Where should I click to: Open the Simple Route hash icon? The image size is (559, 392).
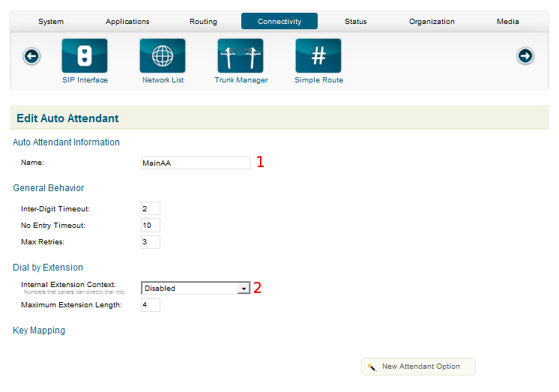coord(318,56)
